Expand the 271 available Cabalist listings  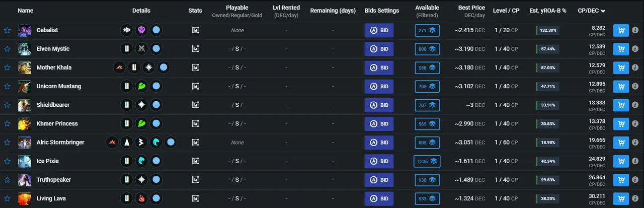click(x=427, y=30)
